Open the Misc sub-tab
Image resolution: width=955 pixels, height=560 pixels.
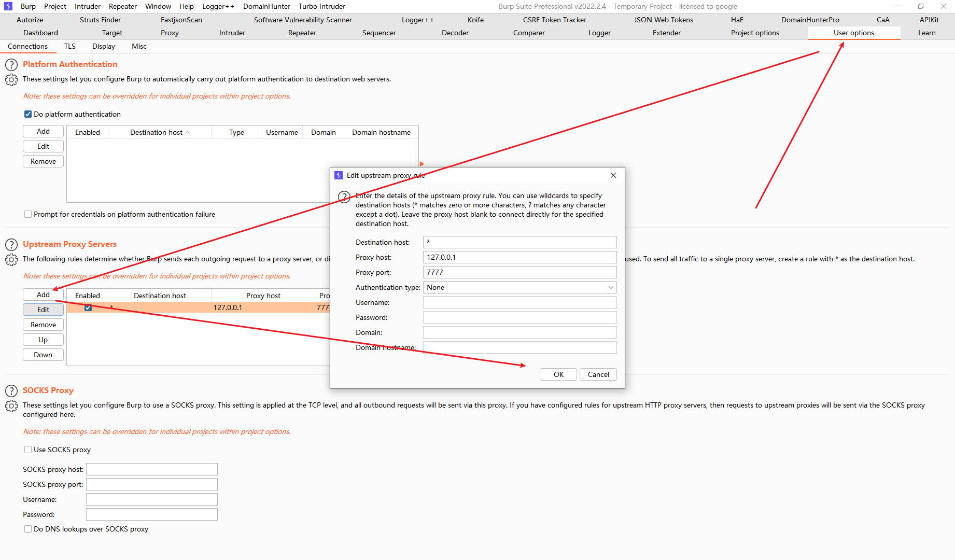[x=139, y=46]
